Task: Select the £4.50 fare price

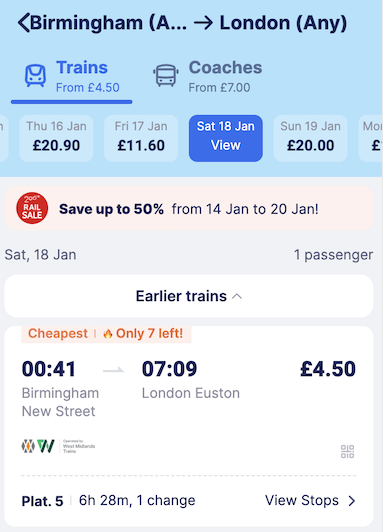Action: 328,369
